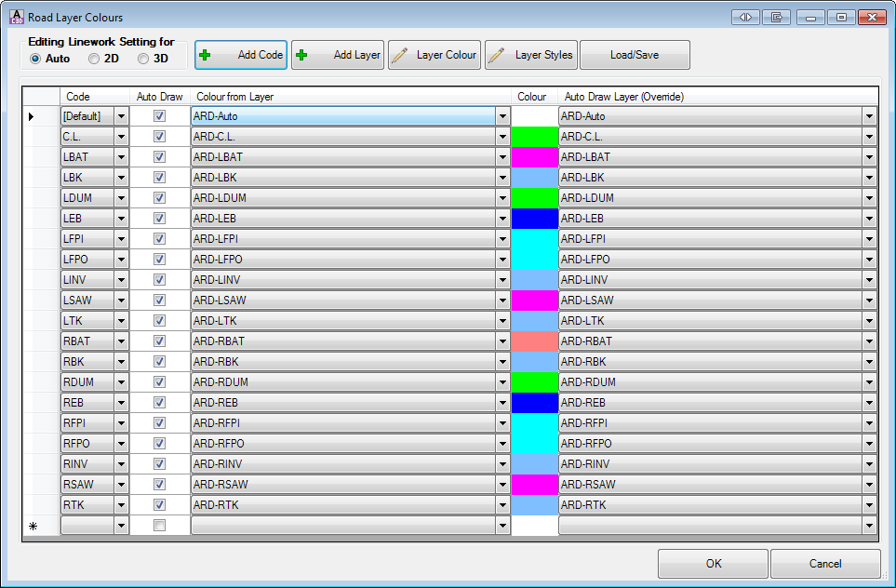Click the Code column header
The image size is (896, 588).
tap(95, 97)
